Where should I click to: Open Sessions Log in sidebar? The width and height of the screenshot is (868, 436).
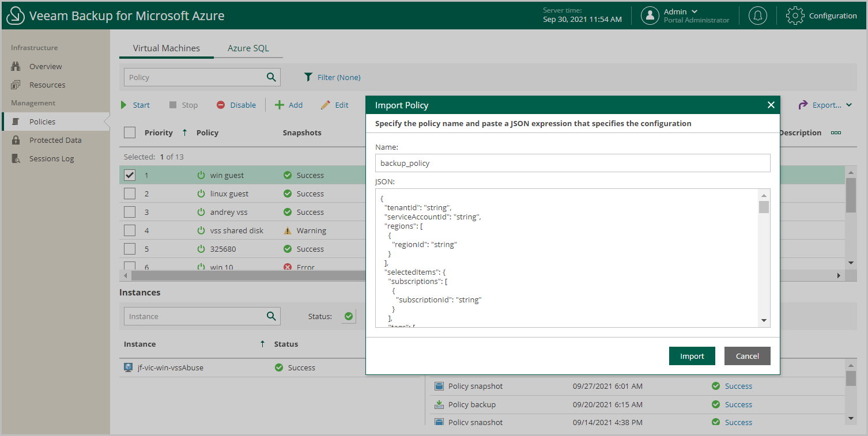point(51,158)
